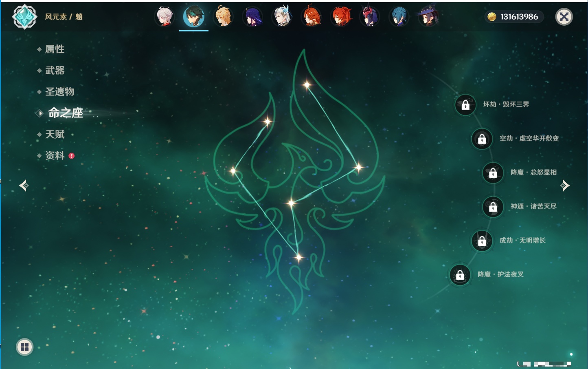The image size is (588, 369).
Task: Click the topmost star of the constellation
Action: tap(307, 85)
